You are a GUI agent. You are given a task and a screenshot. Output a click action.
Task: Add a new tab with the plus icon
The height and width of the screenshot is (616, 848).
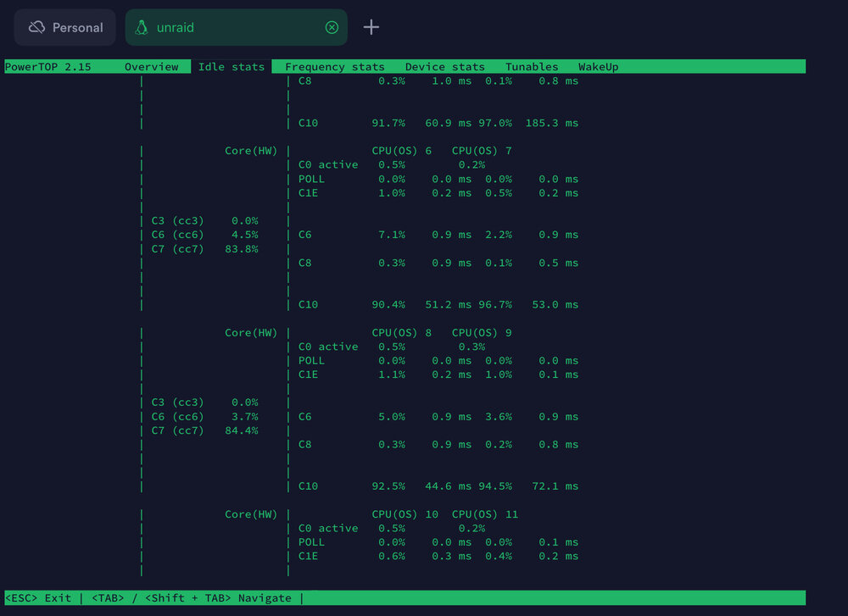click(x=371, y=27)
